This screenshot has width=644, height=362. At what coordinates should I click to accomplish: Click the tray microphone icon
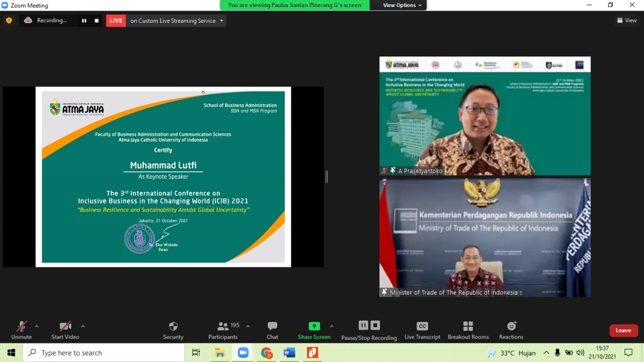(x=557, y=353)
